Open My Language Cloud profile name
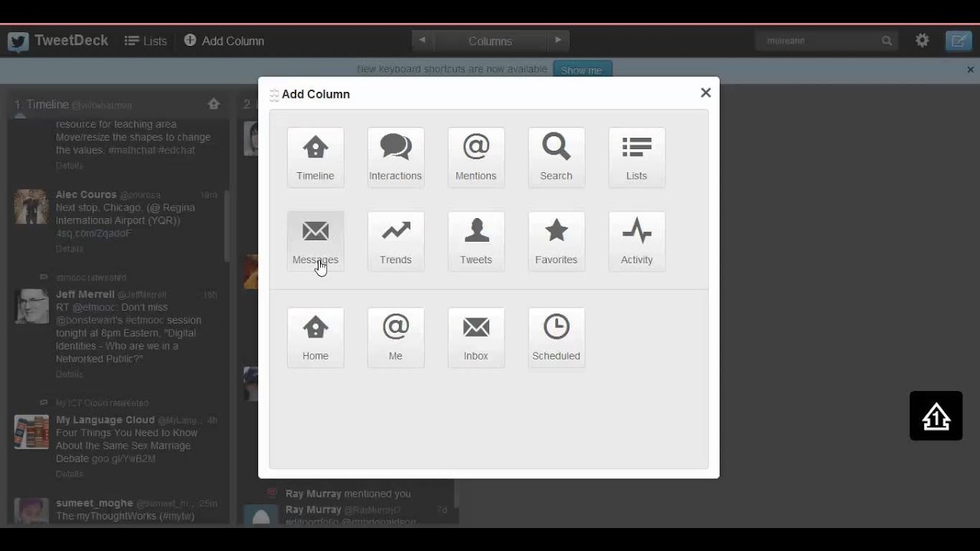 tap(105, 419)
